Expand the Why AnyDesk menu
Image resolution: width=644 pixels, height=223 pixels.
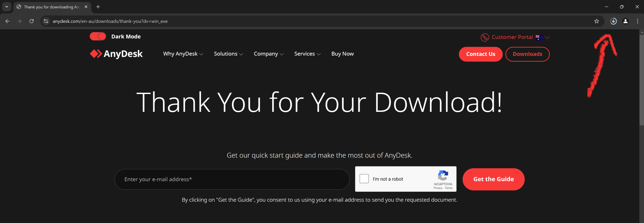[183, 54]
